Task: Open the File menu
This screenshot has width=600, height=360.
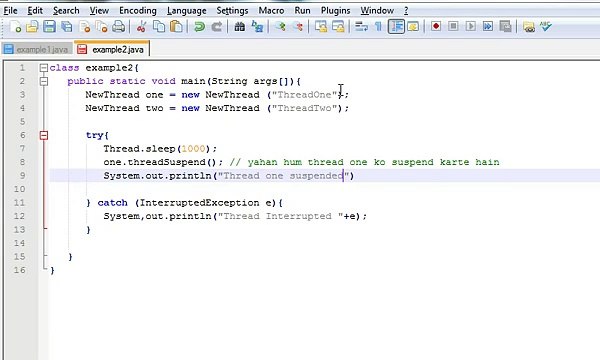Action: point(10,10)
